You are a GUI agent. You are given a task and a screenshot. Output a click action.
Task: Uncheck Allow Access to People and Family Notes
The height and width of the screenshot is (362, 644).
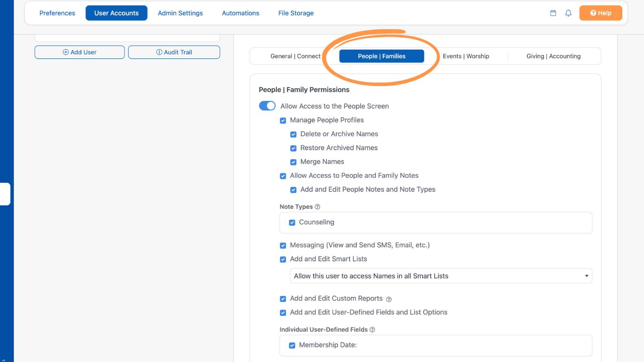click(283, 176)
